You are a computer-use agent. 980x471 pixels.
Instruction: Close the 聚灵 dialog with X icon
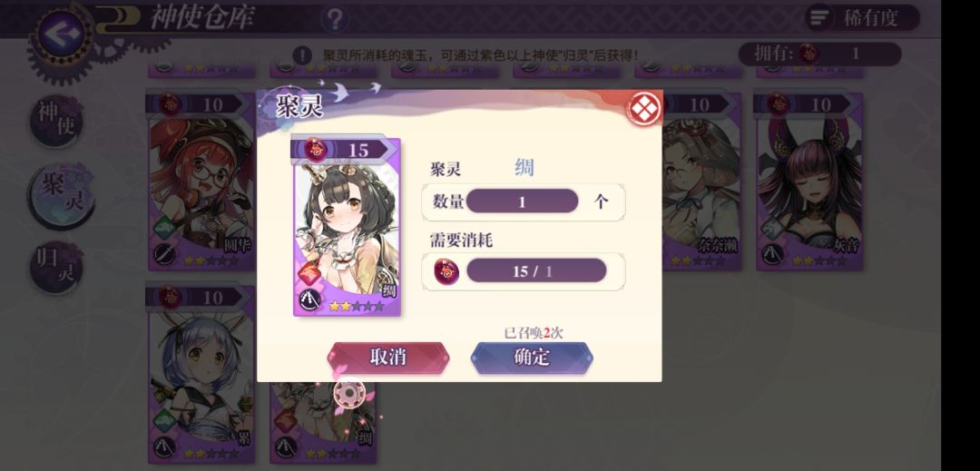tap(643, 109)
